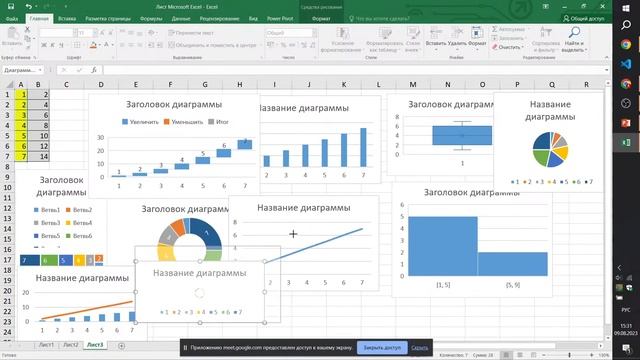Screen dimensions: 640x360
Task: Apply italic formatting (К)
Action: coord(52,45)
